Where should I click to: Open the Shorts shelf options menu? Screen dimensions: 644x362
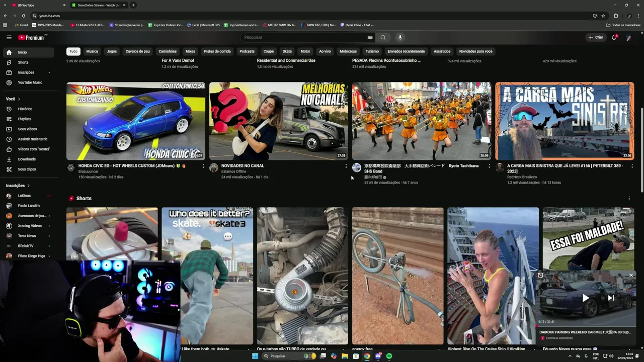click(629, 199)
